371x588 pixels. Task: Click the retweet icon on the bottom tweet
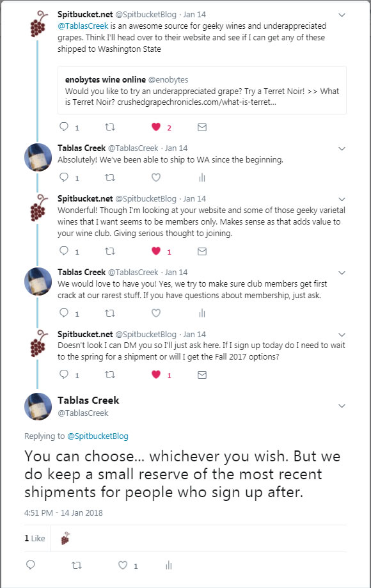click(x=77, y=566)
